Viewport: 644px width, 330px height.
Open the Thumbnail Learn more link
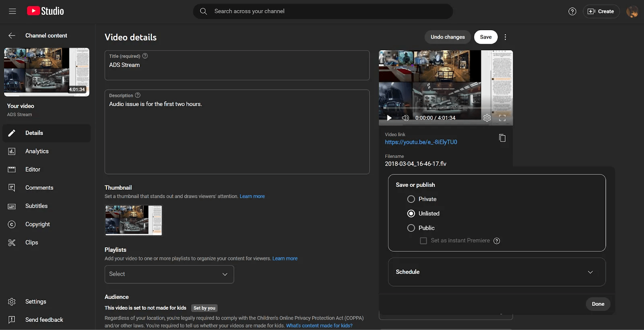pyautogui.click(x=252, y=196)
